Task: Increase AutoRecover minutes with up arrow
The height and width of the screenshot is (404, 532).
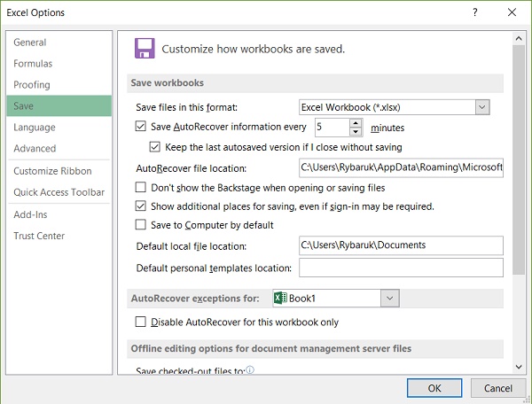Action: 356,123
